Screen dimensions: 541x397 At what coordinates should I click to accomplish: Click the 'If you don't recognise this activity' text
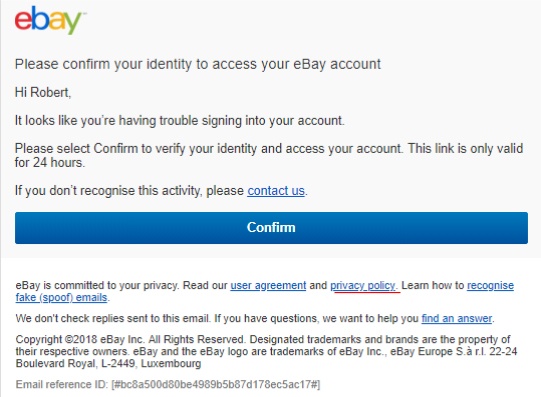click(129, 191)
